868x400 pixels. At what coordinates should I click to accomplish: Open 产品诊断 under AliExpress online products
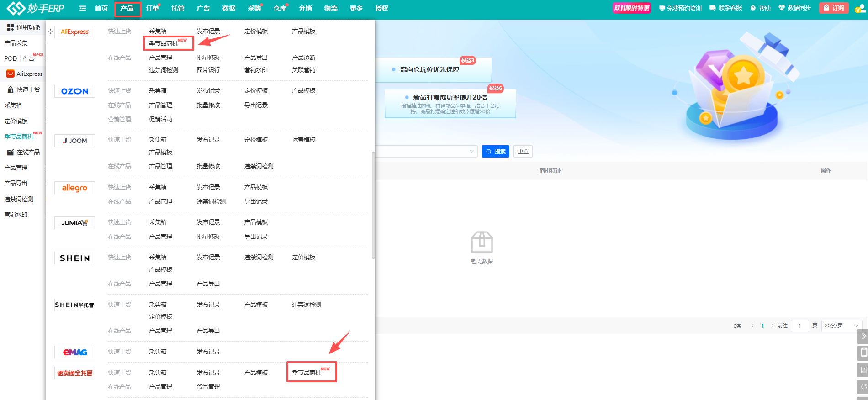(x=304, y=58)
